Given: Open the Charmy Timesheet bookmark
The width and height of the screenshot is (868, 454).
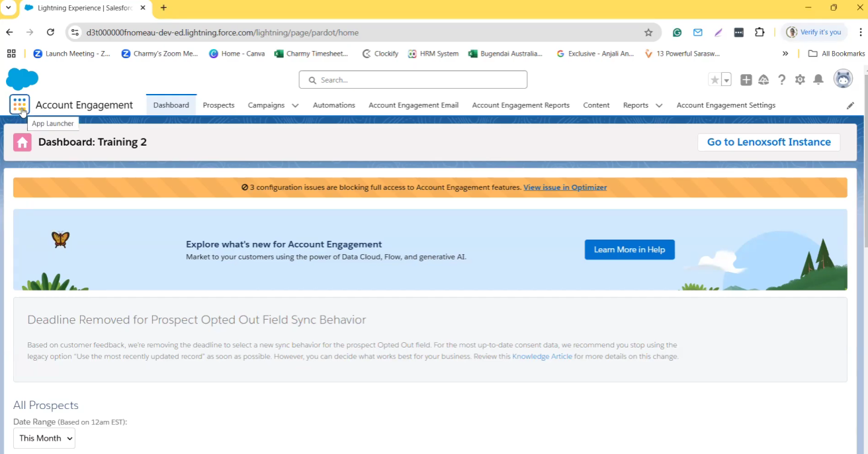Looking at the screenshot, I should [312, 54].
